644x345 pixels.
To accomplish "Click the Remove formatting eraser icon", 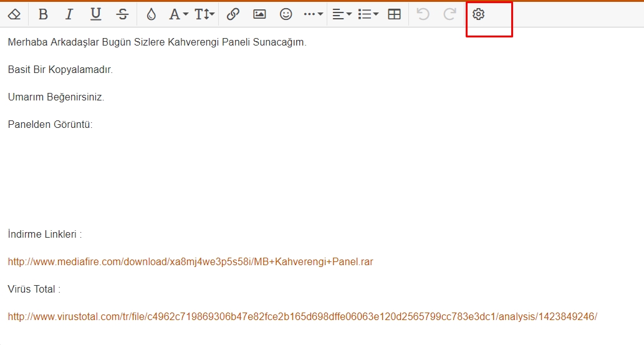I will tap(14, 14).
